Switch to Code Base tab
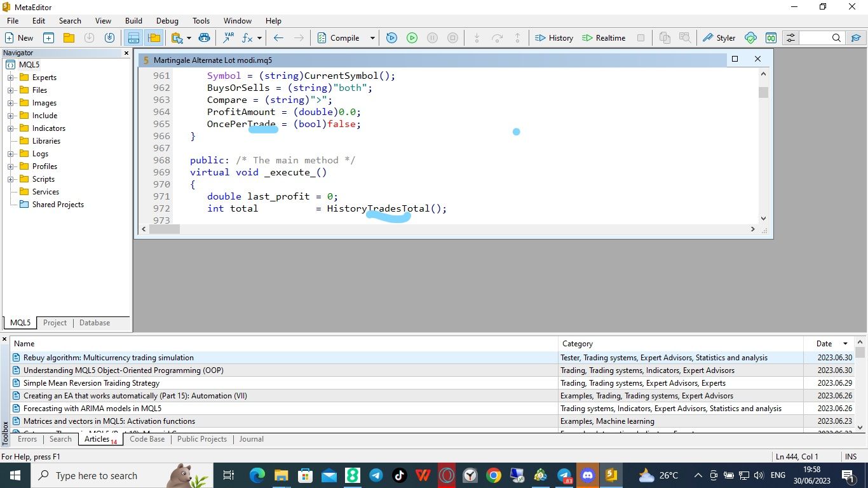868x488 pixels. coord(147,439)
